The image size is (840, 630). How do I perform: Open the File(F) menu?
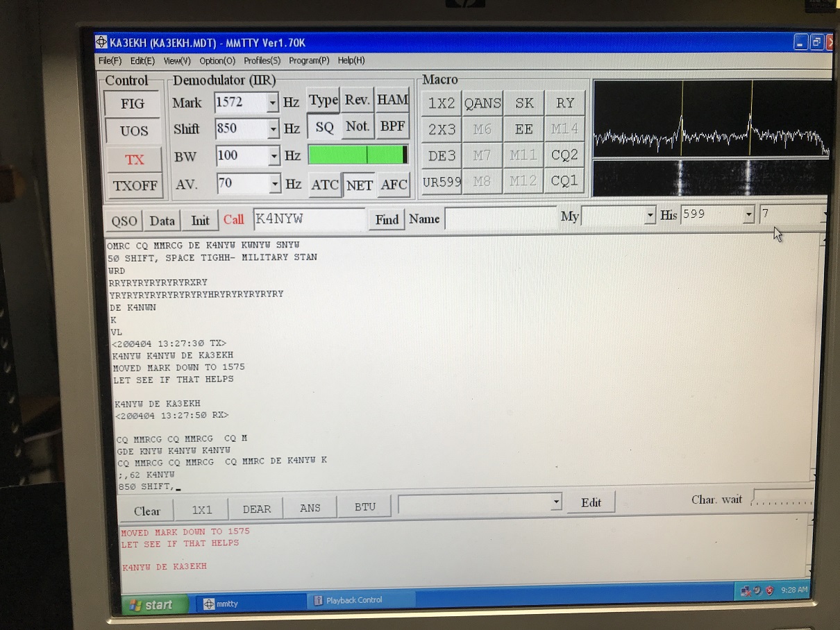(110, 61)
